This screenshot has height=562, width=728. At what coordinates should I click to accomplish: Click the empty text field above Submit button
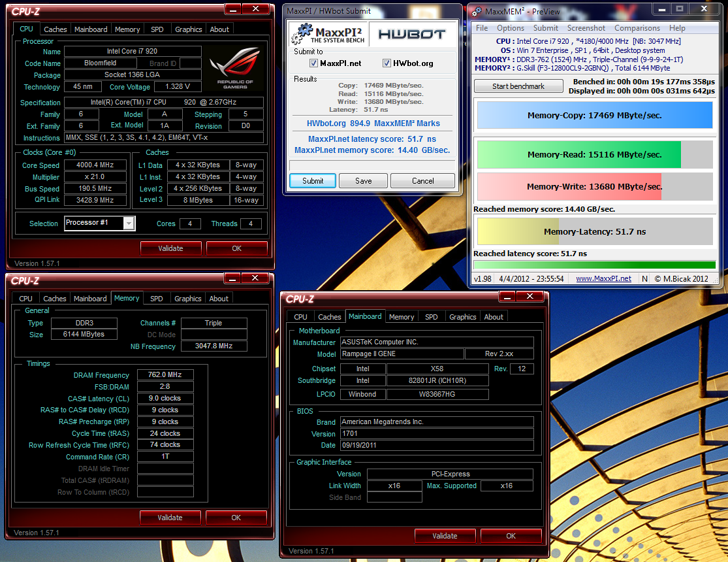[372, 165]
